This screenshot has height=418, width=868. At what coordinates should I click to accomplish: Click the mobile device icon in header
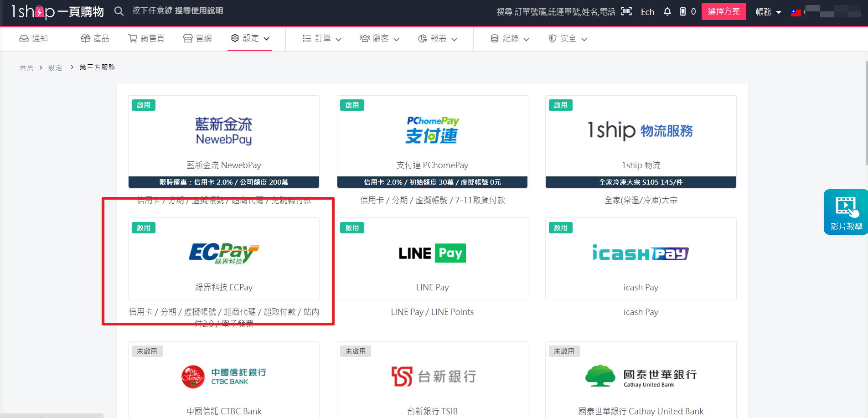point(683,11)
